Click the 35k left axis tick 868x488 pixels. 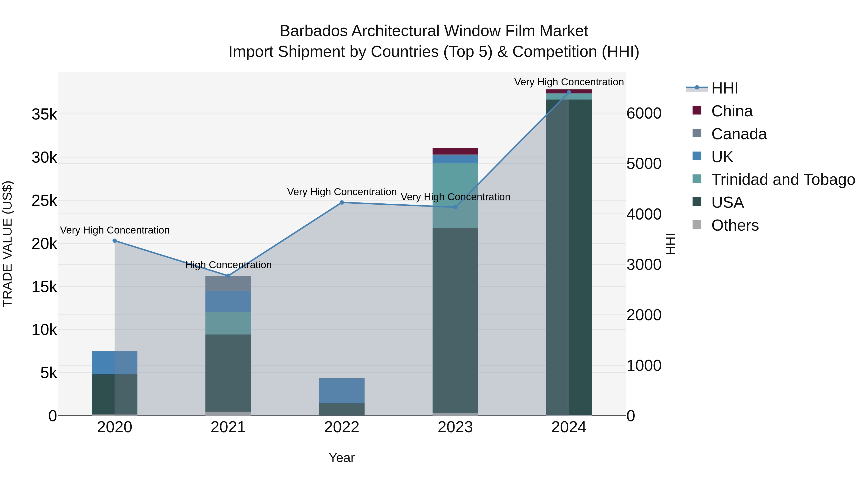[44, 114]
